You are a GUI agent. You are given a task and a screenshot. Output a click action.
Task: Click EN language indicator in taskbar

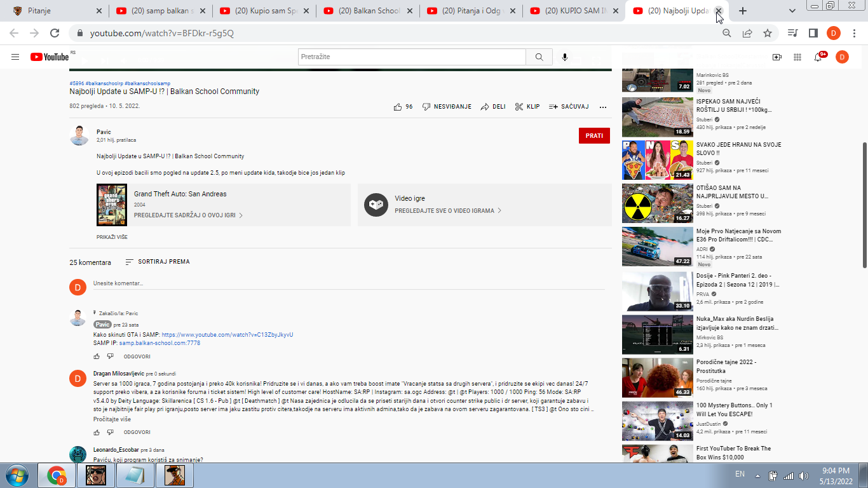pyautogui.click(x=740, y=474)
